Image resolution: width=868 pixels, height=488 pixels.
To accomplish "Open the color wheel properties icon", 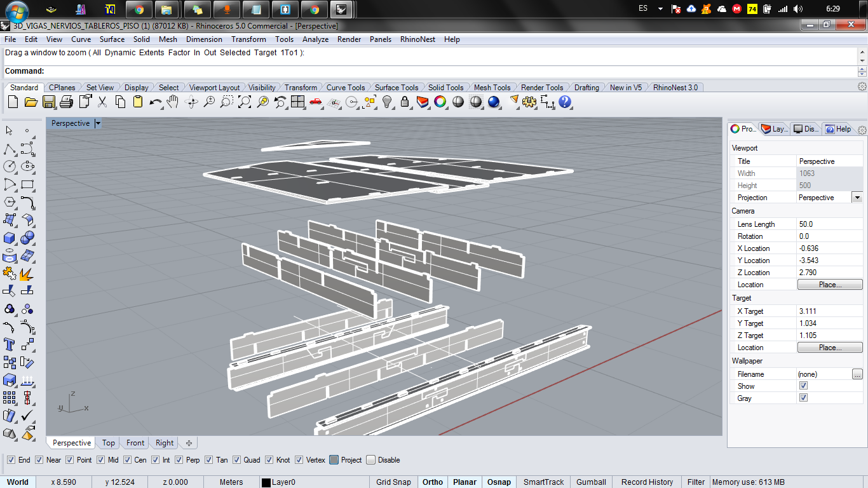I will tap(440, 102).
